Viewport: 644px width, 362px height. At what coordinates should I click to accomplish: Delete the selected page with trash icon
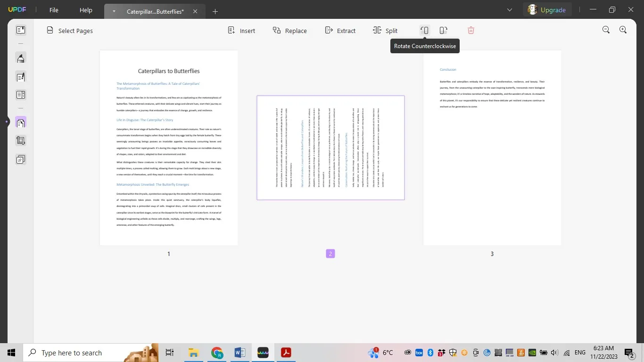(471, 30)
